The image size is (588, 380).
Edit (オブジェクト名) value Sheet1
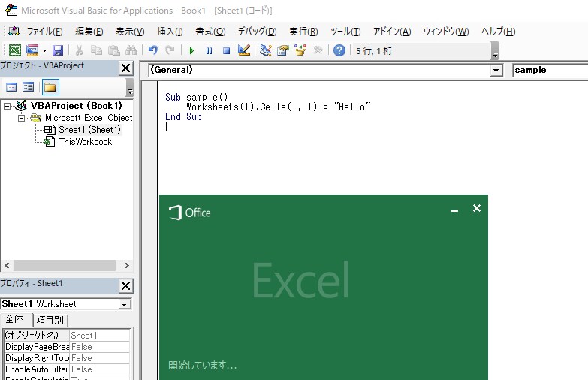click(x=100, y=336)
